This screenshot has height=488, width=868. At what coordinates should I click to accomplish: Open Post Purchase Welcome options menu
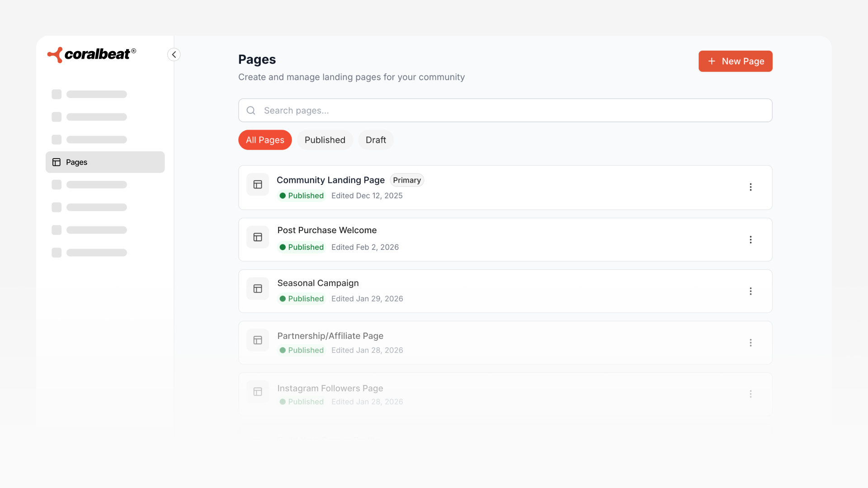click(750, 240)
